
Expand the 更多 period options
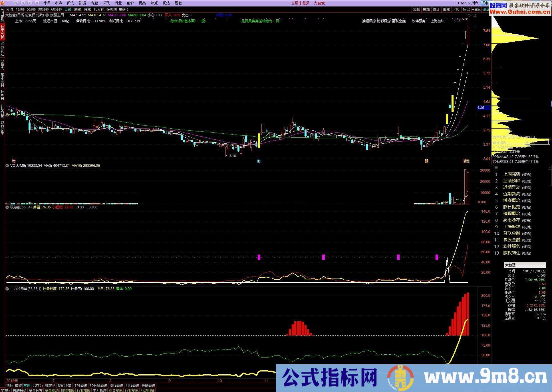pyautogui.click(x=124, y=9)
